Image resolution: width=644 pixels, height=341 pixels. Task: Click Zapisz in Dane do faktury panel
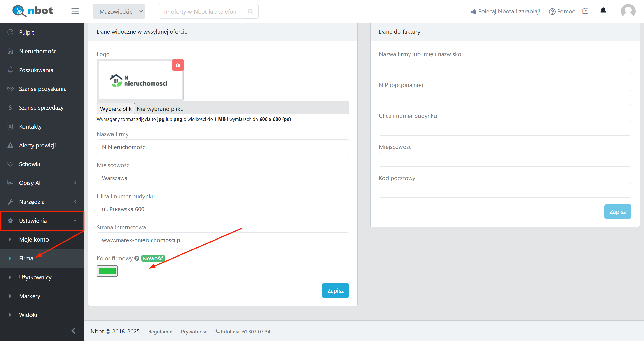point(618,212)
